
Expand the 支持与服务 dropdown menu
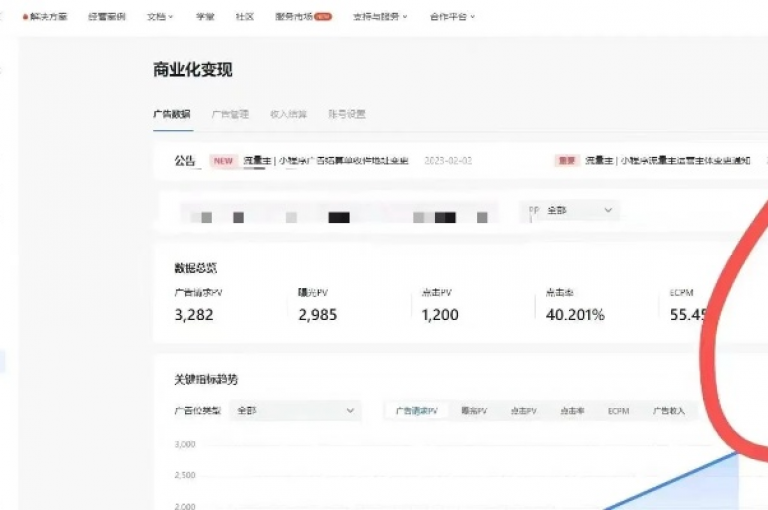(x=380, y=17)
